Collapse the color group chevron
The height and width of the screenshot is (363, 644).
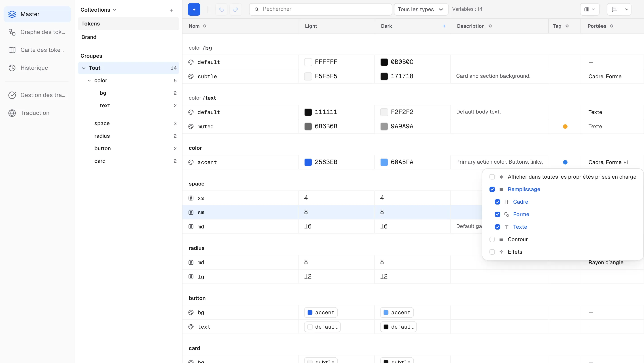[89, 80]
